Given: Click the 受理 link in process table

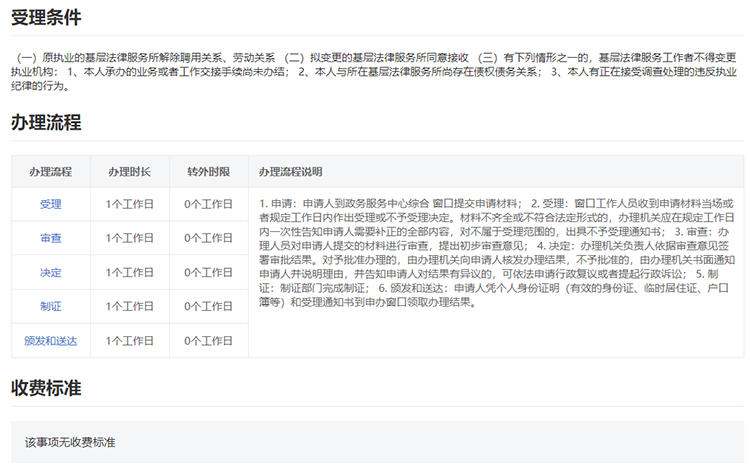Looking at the screenshot, I should point(50,204).
